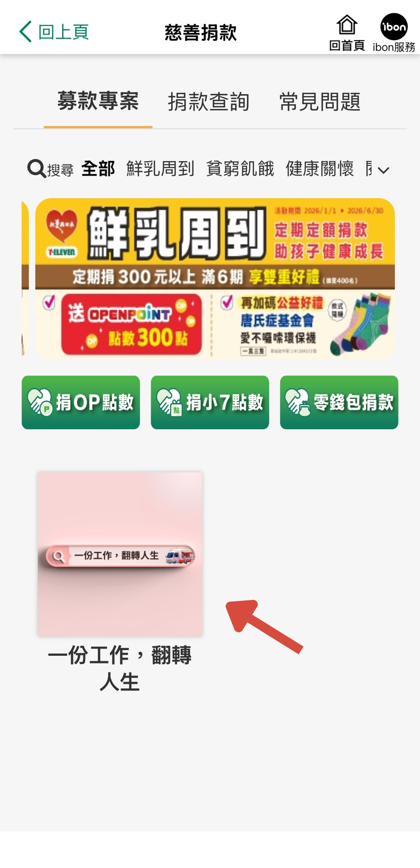Expand the category list chevron
This screenshot has width=420, height=868.
[383, 170]
